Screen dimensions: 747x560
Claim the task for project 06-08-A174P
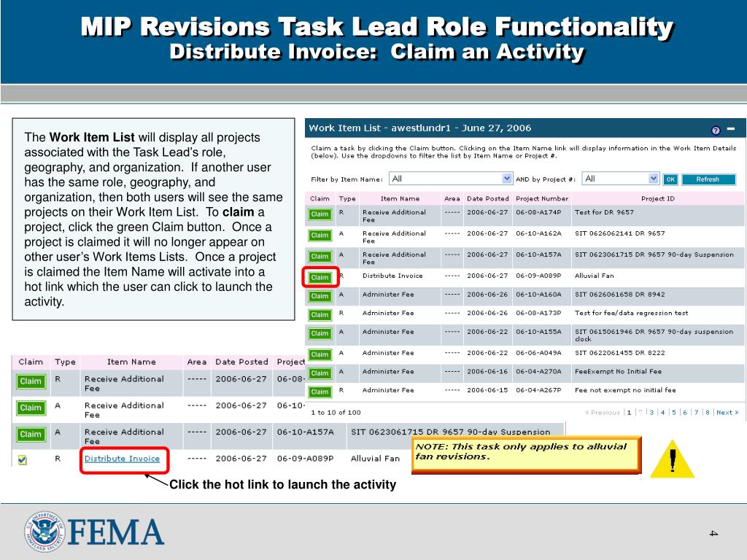pyautogui.click(x=320, y=214)
